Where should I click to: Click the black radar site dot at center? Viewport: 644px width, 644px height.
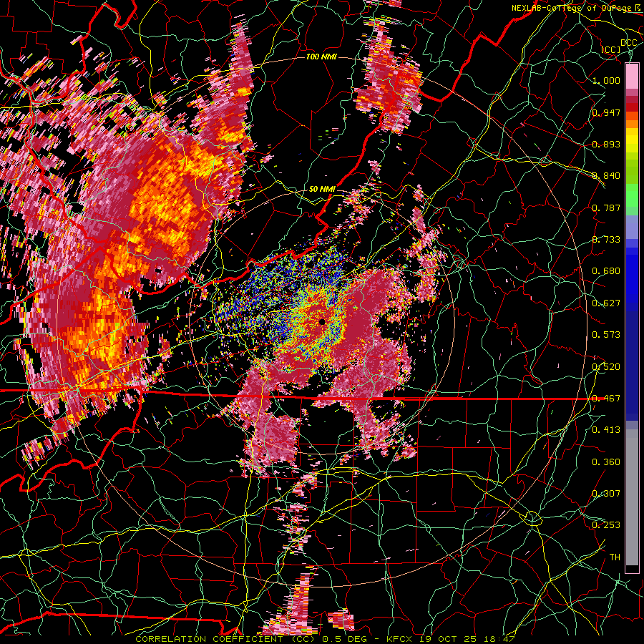click(323, 322)
